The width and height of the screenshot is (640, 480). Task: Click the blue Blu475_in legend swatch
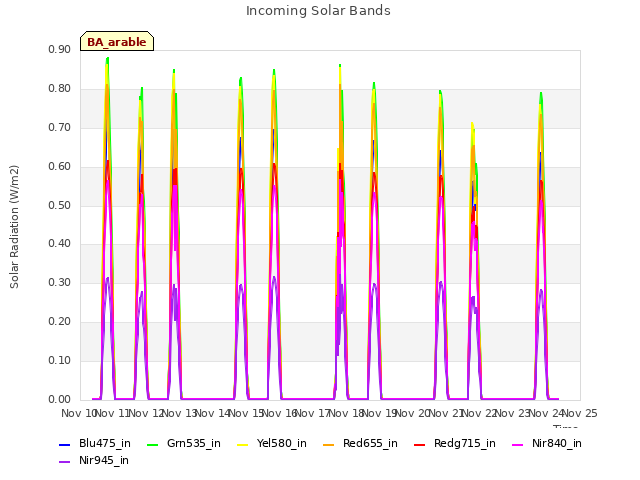[x=64, y=444]
